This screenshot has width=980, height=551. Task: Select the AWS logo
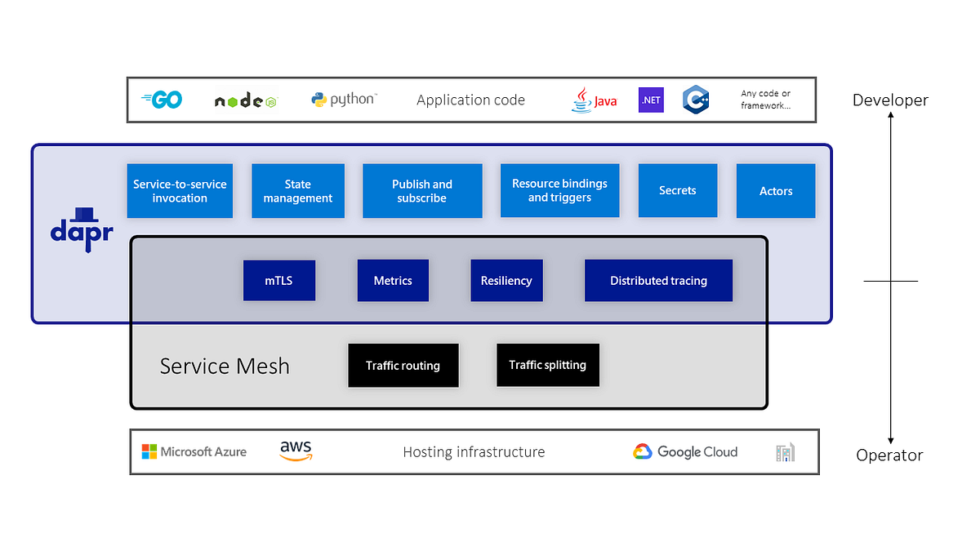coord(295,451)
